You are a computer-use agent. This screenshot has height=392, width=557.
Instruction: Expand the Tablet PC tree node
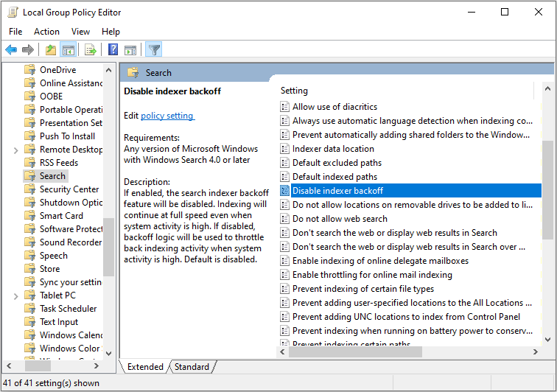pos(15,295)
